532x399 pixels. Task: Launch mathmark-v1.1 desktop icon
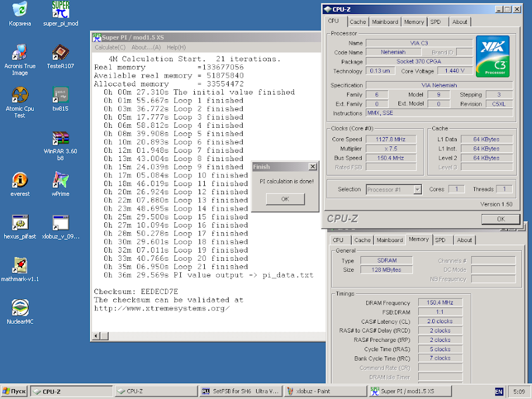(20, 269)
